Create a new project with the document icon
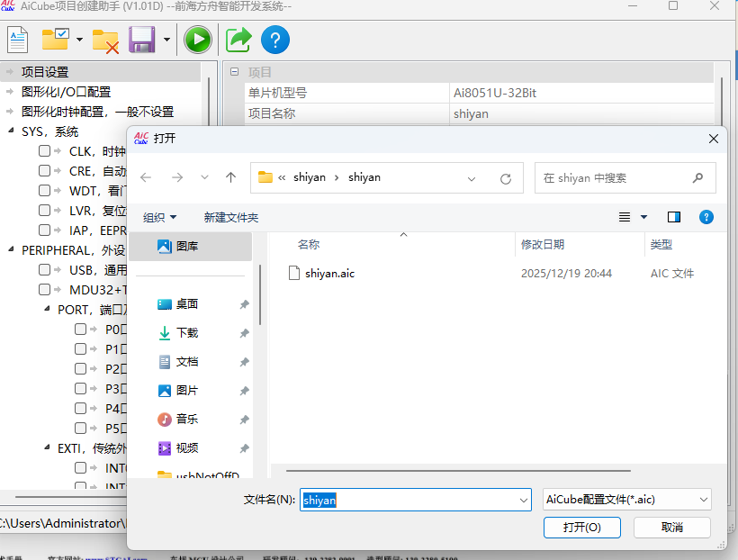 [x=17, y=39]
